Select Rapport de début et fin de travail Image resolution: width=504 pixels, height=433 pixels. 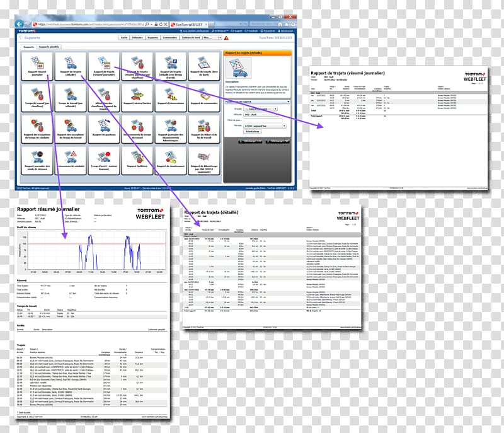point(204,129)
